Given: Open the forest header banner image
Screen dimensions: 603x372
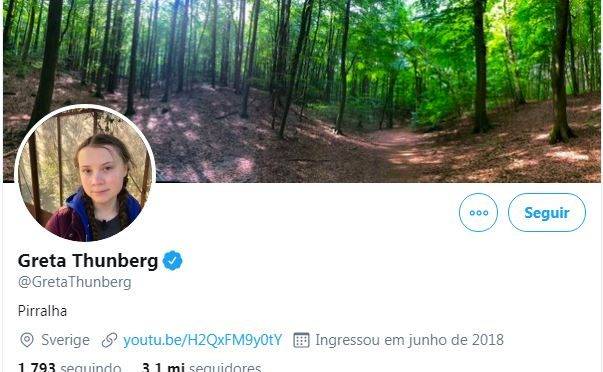Looking at the screenshot, I should (x=302, y=91).
